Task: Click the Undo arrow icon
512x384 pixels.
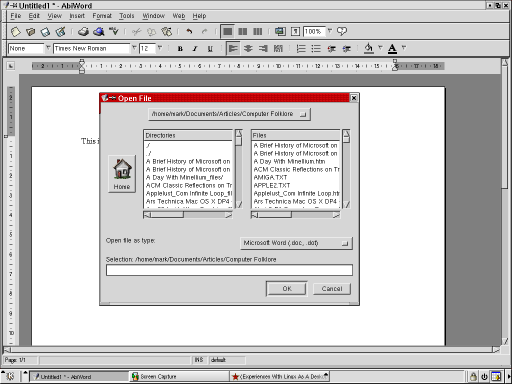Action: pos(189,32)
